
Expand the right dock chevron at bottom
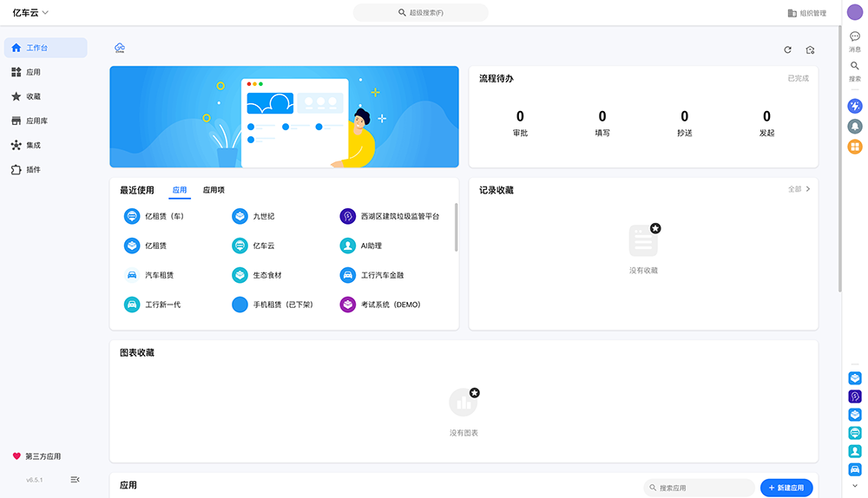pyautogui.click(x=855, y=486)
